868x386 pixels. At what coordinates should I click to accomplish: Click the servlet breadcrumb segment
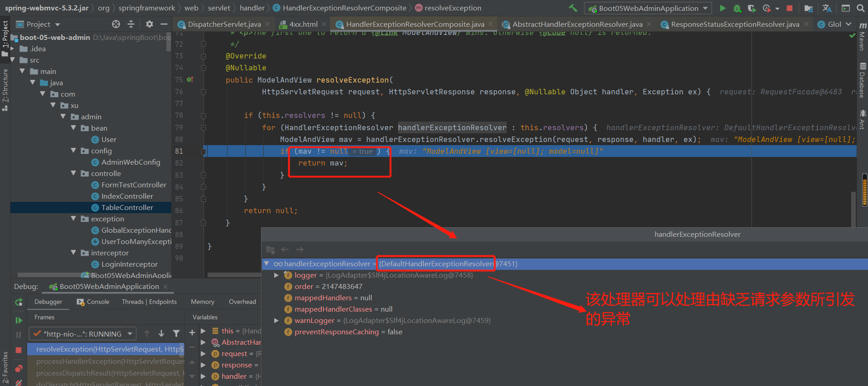(219, 8)
